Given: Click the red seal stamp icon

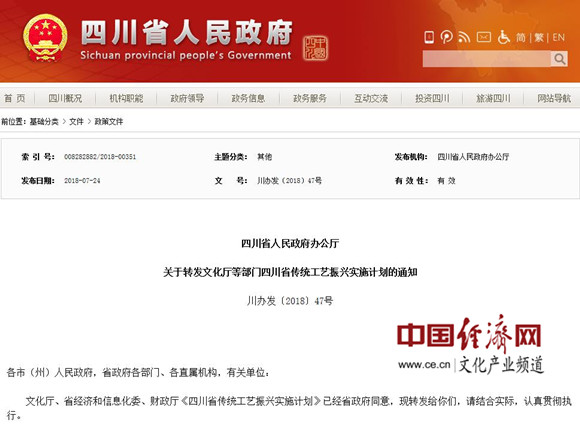Looking at the screenshot, I should point(315,48).
